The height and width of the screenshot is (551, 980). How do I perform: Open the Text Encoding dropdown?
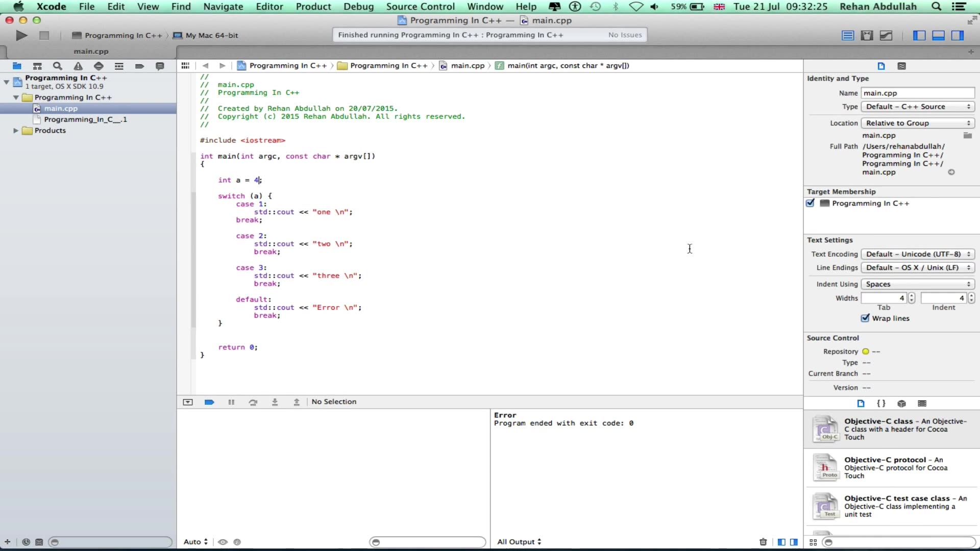click(x=917, y=254)
